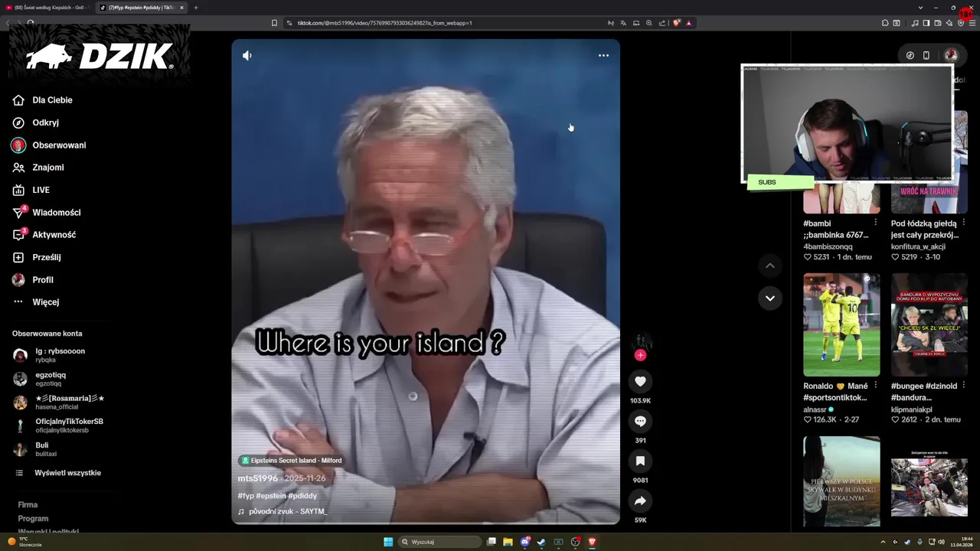Open the browser tab list dropdown
Image resolution: width=980 pixels, height=551 pixels.
tap(920, 8)
